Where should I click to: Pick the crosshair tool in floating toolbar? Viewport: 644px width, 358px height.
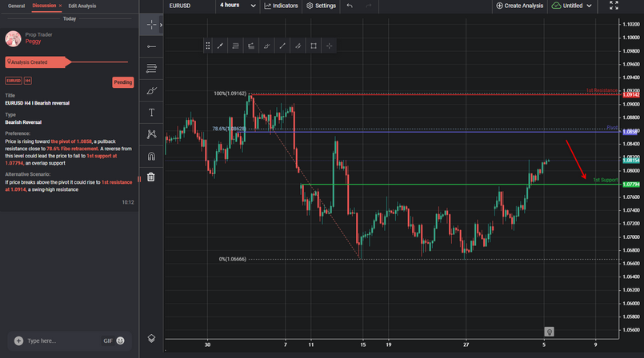click(x=329, y=46)
